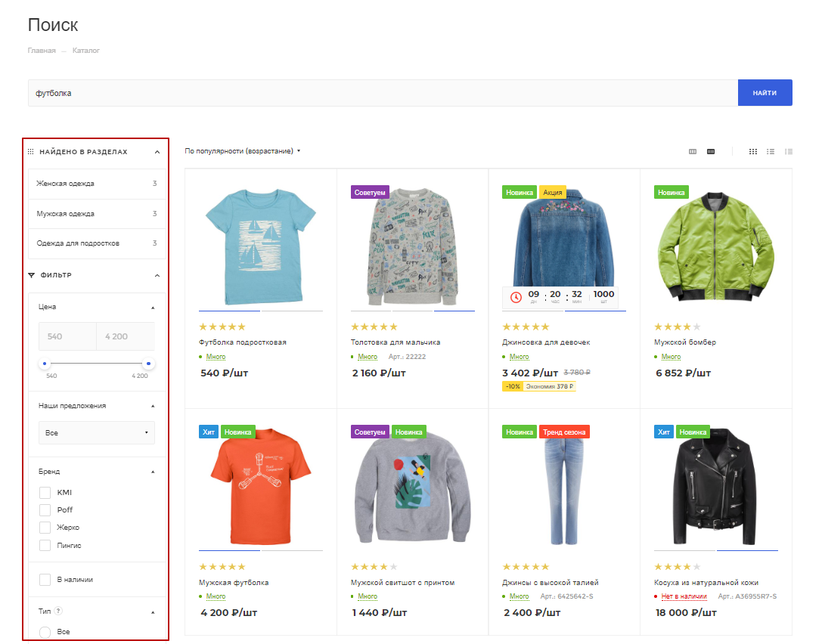
Task: Click the Советуем badge on Толстовка
Action: coord(370,192)
